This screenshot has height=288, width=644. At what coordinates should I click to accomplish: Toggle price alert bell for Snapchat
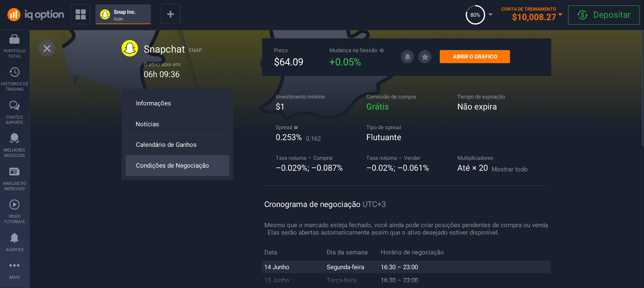pos(407,57)
